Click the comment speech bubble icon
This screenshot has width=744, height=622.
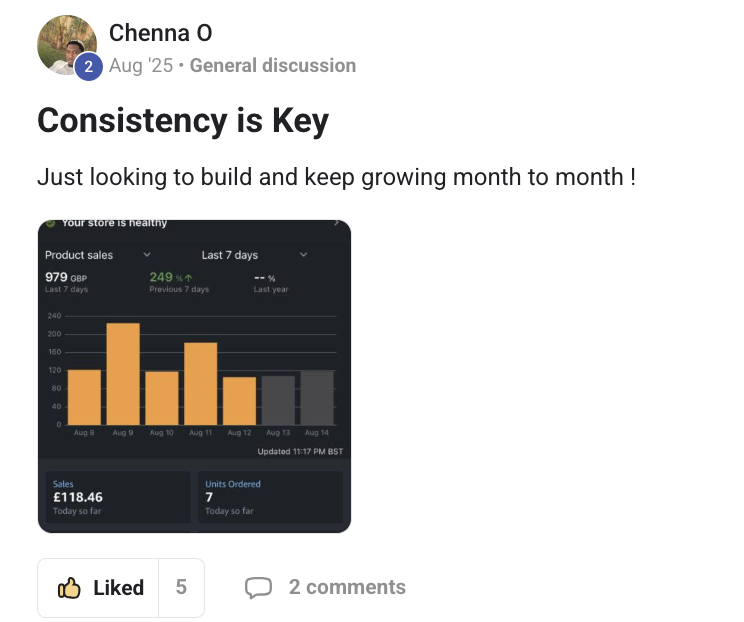tap(258, 588)
